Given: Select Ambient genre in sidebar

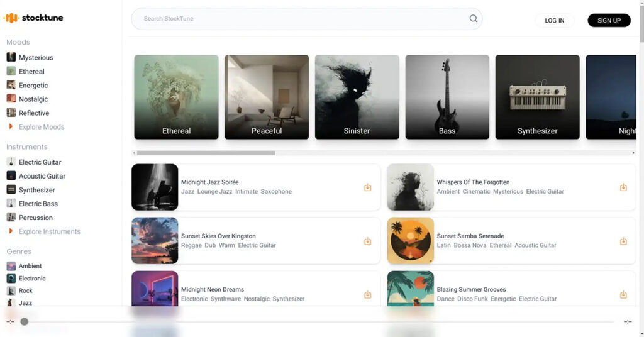Looking at the screenshot, I should click(30, 266).
